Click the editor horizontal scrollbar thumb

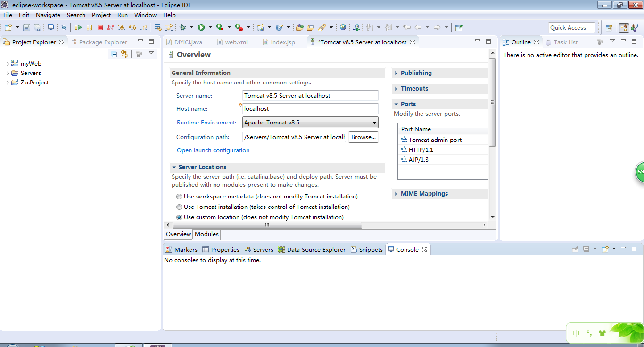(x=267, y=225)
